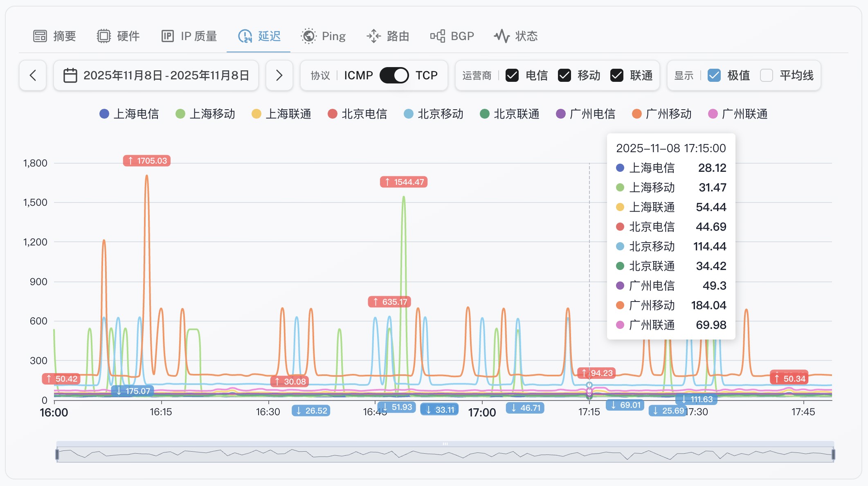Click the Ping globe icon
The height and width of the screenshot is (486, 868).
click(309, 36)
